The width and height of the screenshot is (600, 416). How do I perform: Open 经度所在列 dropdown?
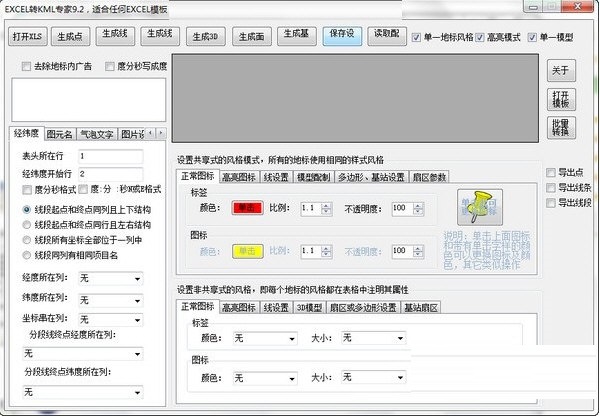point(111,279)
